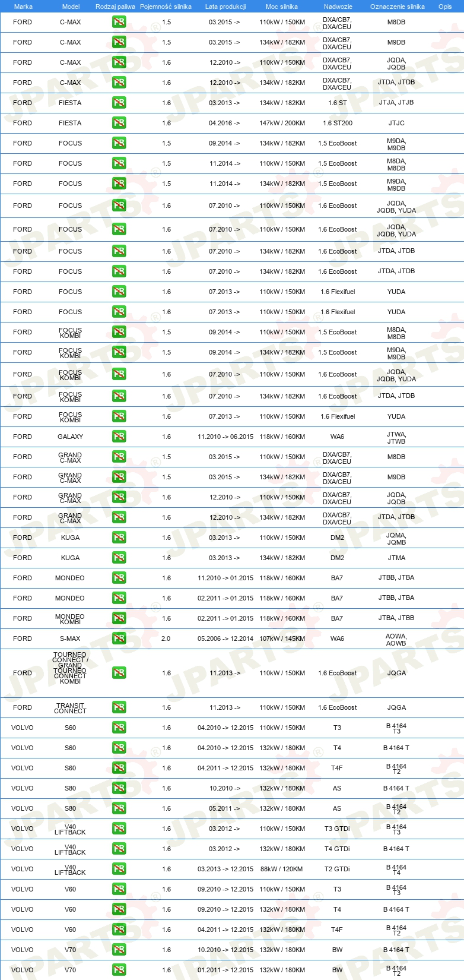Click the fuel icon in the V40 T2 GTDi row
This screenshot has width=464, height=980.
tap(119, 869)
